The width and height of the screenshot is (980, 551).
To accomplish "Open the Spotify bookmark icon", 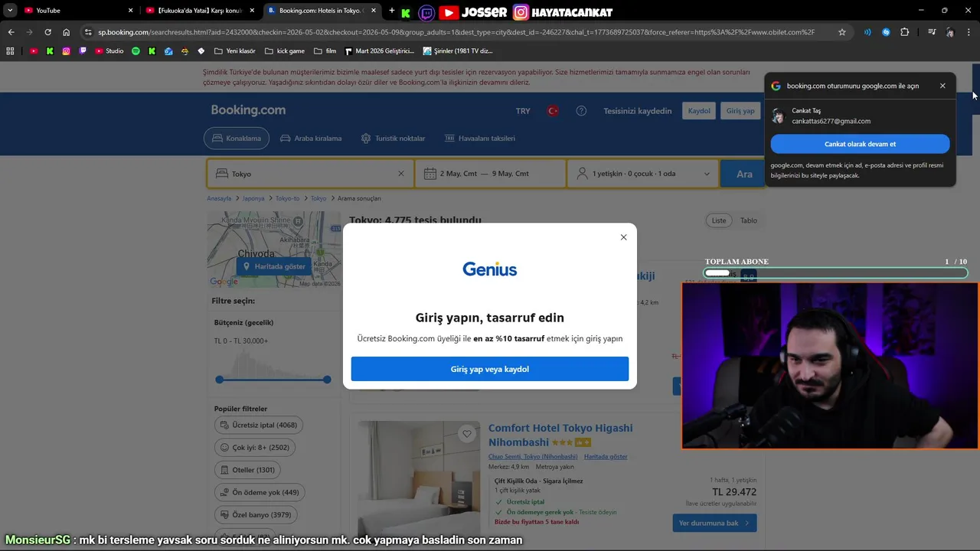I will 136,51.
